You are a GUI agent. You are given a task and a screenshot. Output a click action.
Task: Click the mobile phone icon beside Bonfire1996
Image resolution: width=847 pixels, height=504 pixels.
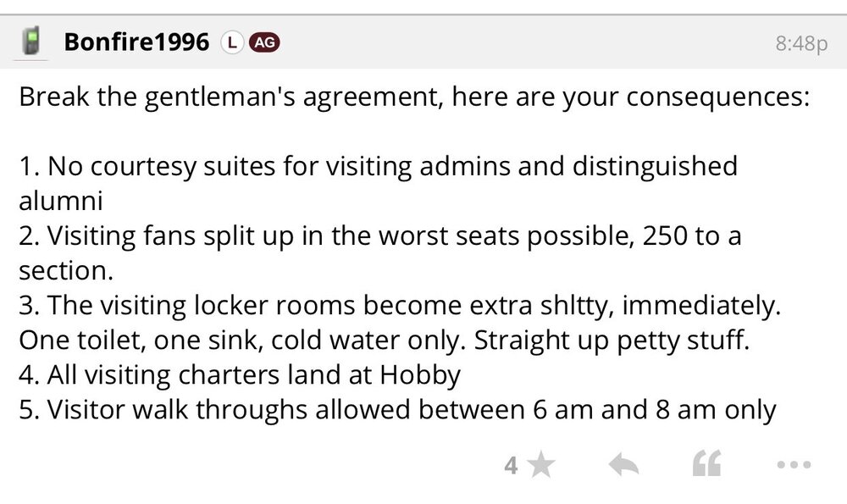(31, 41)
